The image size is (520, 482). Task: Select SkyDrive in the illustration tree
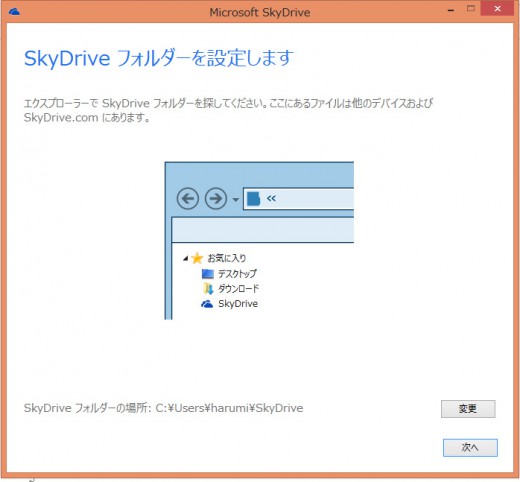[238, 304]
